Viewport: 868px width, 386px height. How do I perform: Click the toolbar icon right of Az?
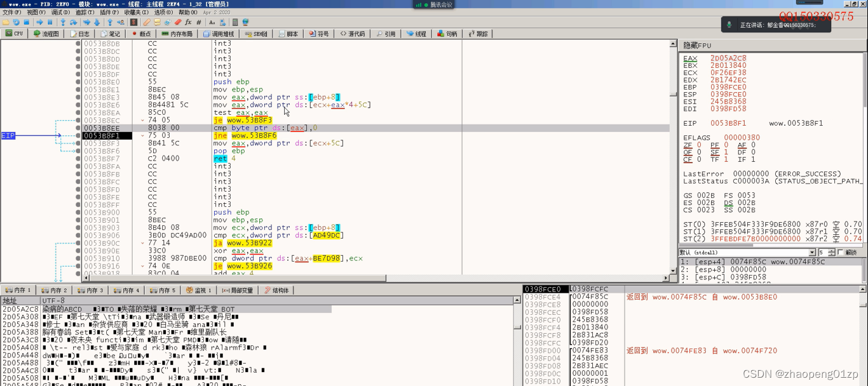(x=222, y=22)
